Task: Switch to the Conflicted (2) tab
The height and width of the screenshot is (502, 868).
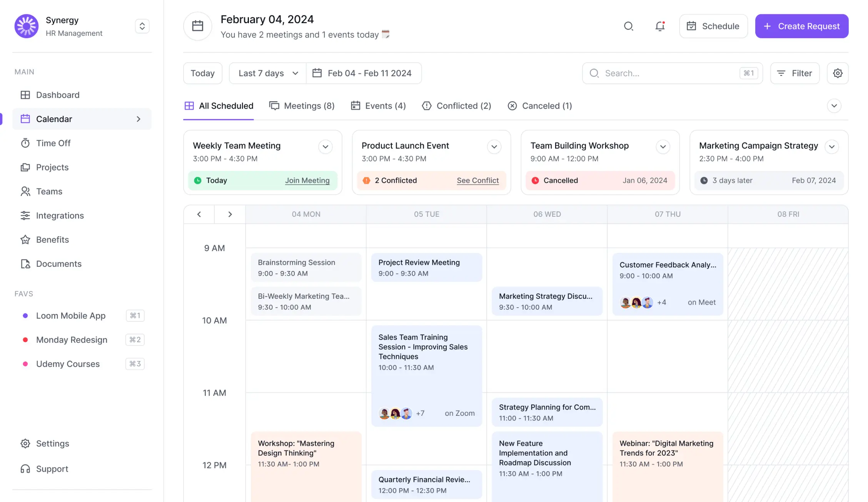Action: 457,106
